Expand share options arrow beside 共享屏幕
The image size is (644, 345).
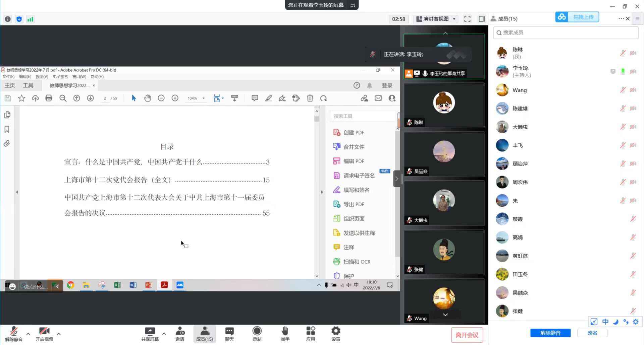click(164, 334)
